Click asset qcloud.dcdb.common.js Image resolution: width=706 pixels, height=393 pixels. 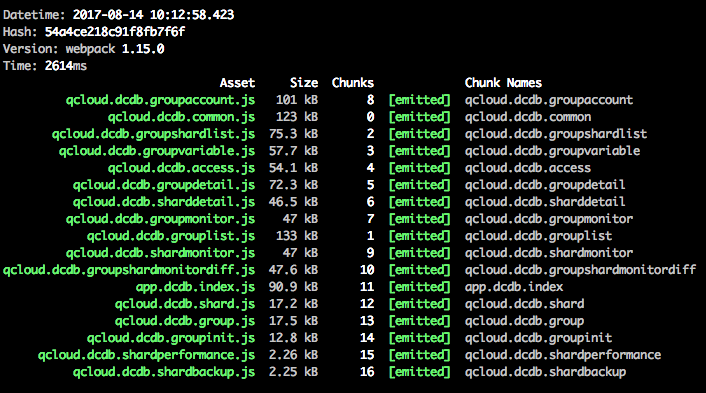click(x=181, y=117)
